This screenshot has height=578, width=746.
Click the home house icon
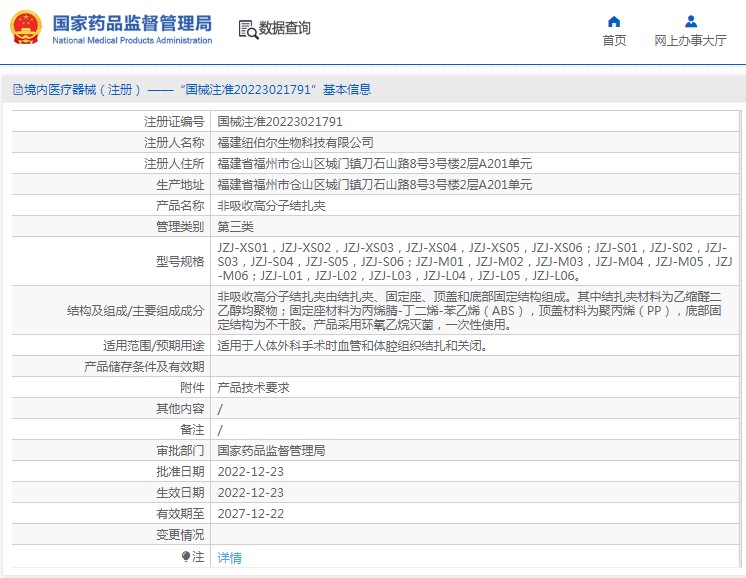click(614, 21)
